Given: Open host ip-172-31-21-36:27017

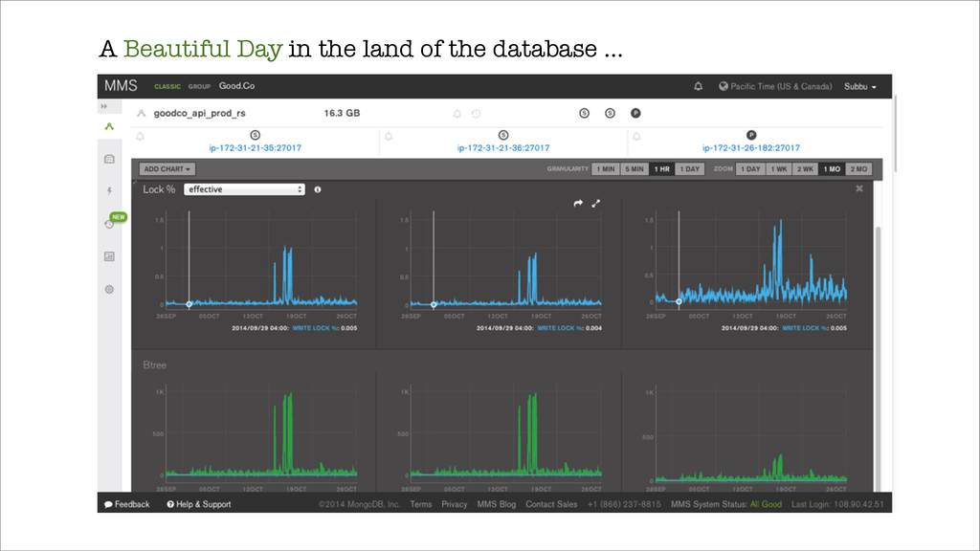Looking at the screenshot, I should point(503,148).
